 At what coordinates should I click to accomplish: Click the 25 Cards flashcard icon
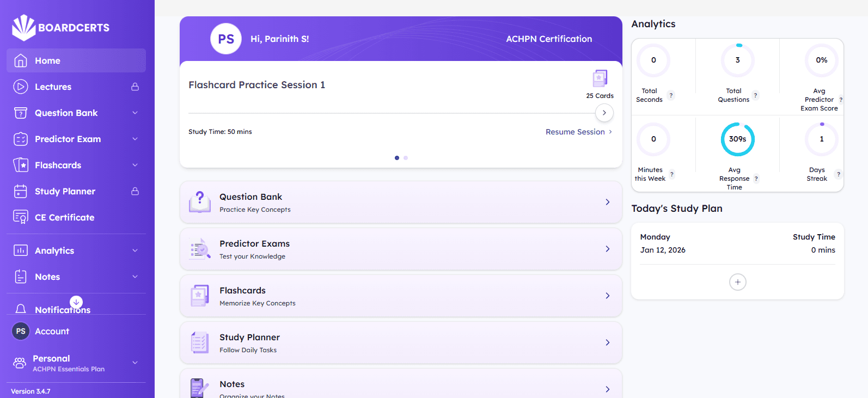click(x=600, y=78)
